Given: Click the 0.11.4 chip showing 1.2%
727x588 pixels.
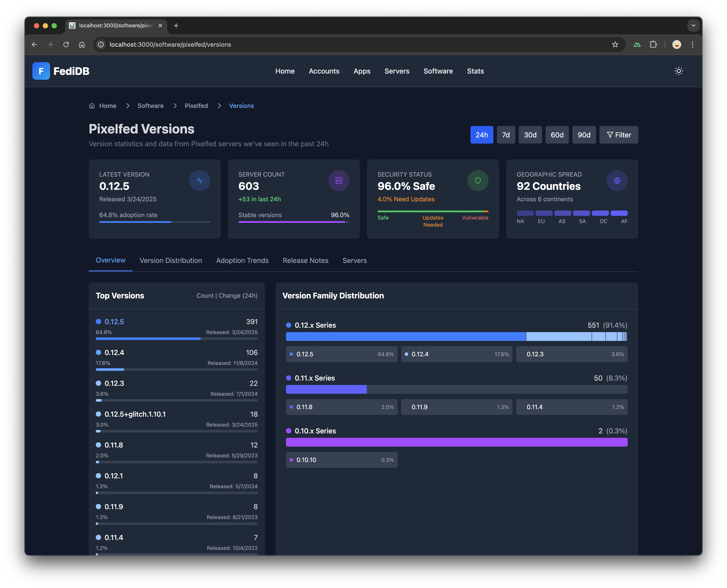Looking at the screenshot, I should [x=572, y=407].
